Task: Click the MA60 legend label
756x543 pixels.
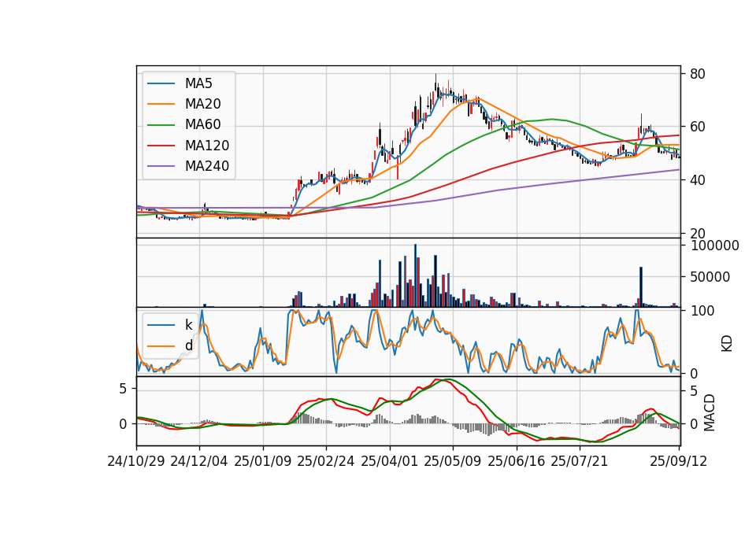Action: click(x=202, y=125)
